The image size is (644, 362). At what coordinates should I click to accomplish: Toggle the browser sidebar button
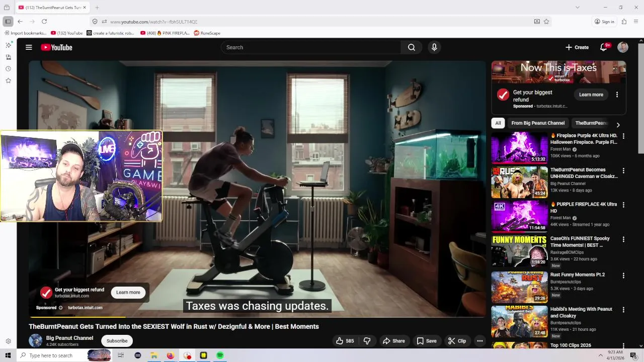coord(8,22)
